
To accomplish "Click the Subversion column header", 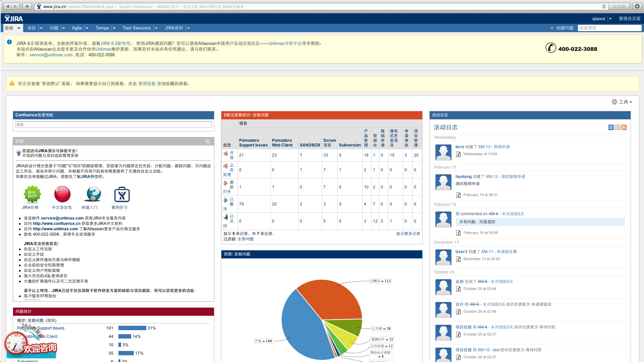I will 350,145.
